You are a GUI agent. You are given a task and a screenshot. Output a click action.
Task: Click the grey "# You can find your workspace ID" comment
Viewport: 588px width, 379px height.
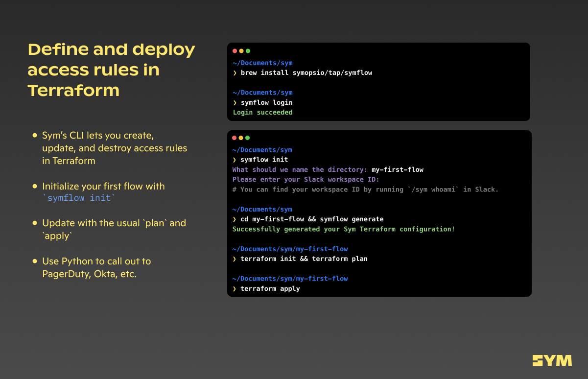point(366,189)
